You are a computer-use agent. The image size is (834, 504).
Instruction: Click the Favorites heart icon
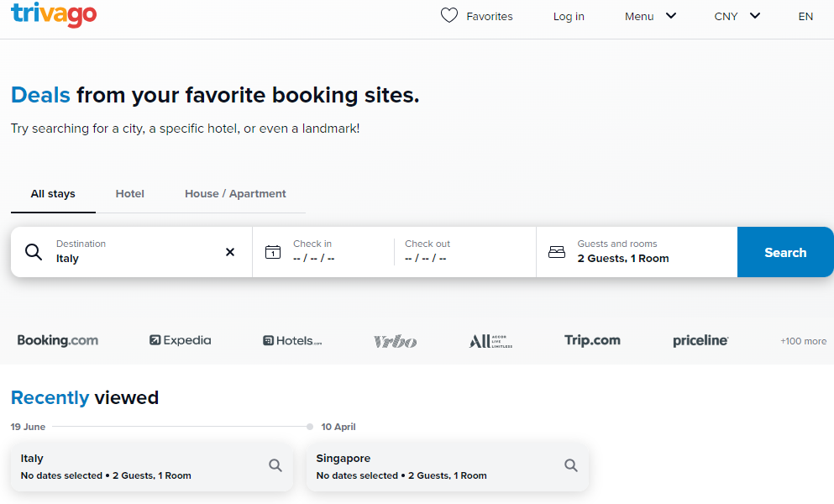(x=449, y=16)
